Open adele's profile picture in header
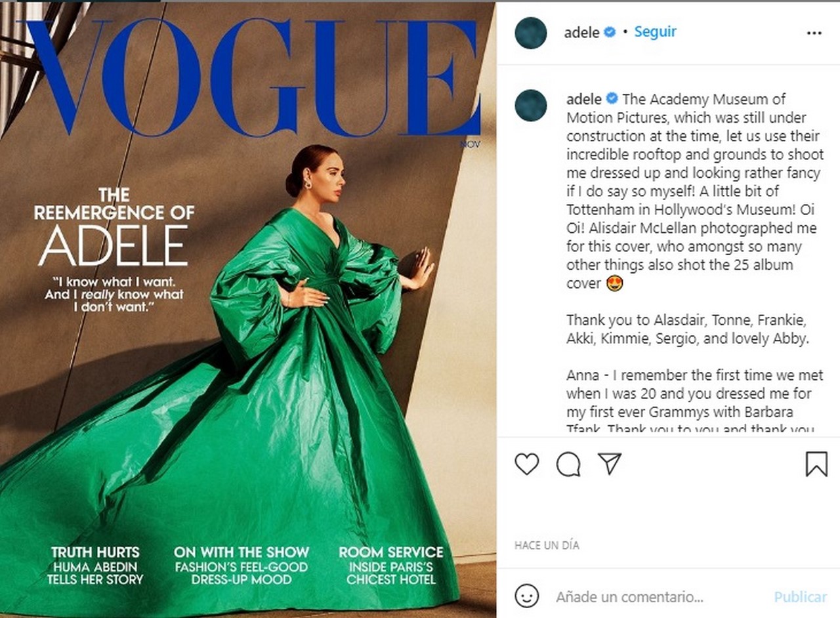The image size is (840, 618). (x=531, y=33)
